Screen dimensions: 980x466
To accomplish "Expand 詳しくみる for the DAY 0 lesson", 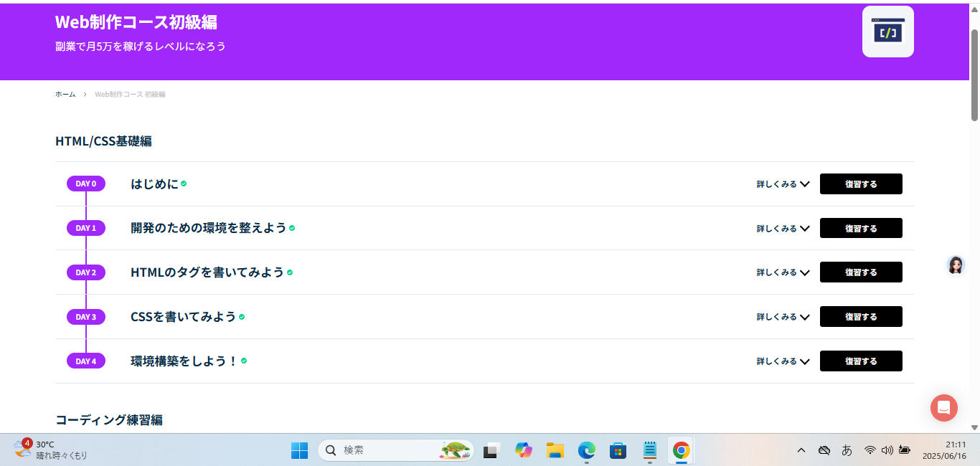I will [x=783, y=184].
